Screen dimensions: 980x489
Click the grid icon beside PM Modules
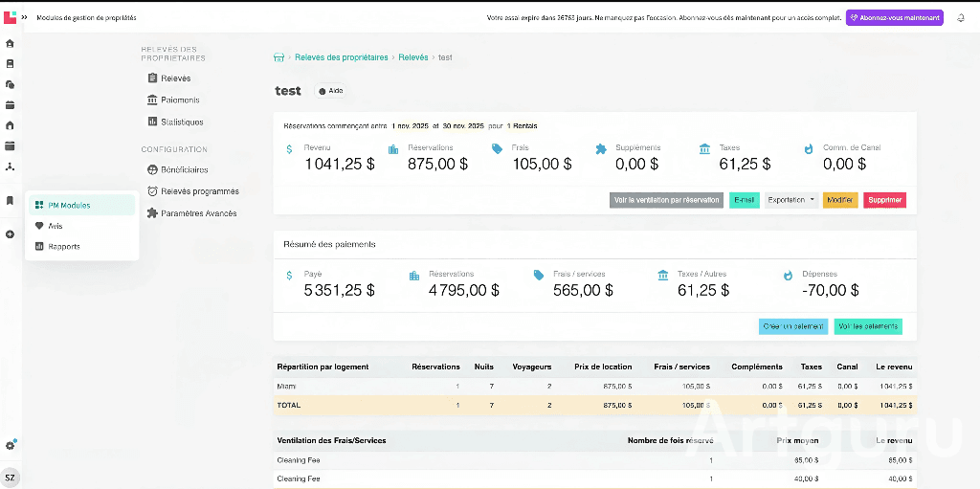click(39, 205)
